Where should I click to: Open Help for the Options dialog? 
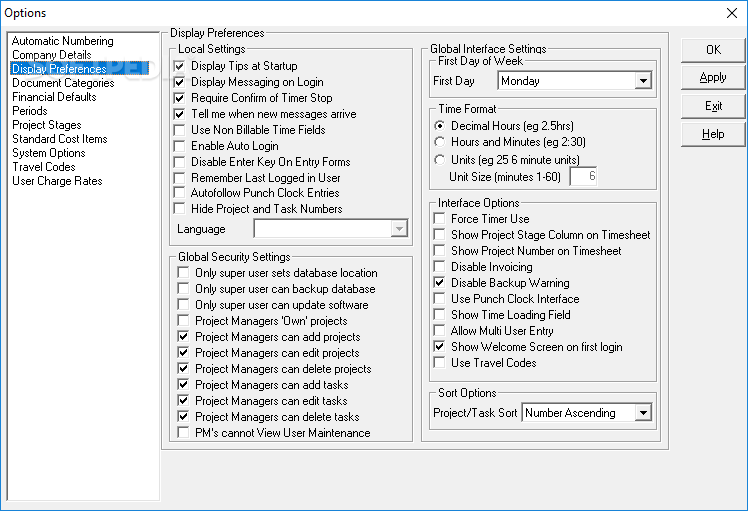click(x=713, y=134)
